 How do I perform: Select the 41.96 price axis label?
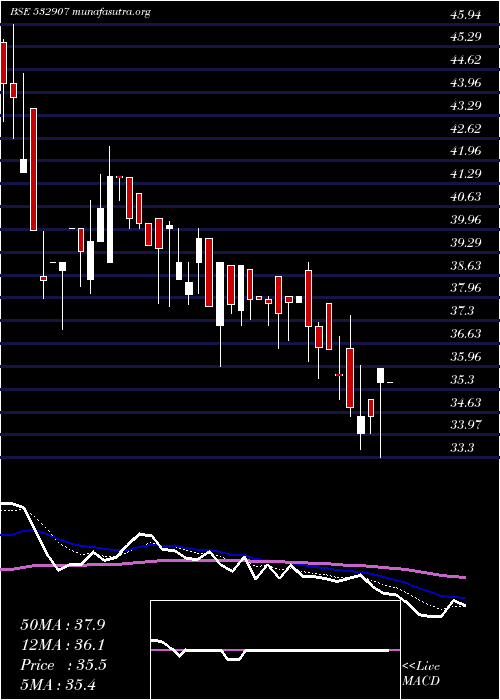pyautogui.click(x=466, y=151)
